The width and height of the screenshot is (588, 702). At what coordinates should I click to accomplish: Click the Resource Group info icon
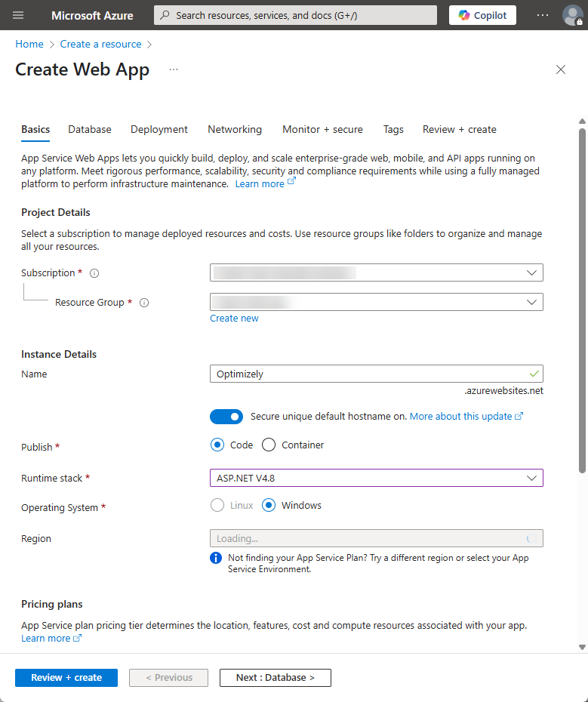click(x=143, y=303)
